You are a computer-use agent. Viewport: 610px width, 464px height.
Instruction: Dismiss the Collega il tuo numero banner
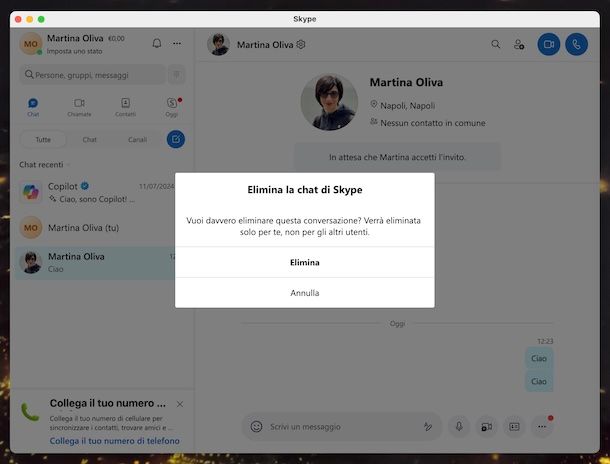point(180,404)
